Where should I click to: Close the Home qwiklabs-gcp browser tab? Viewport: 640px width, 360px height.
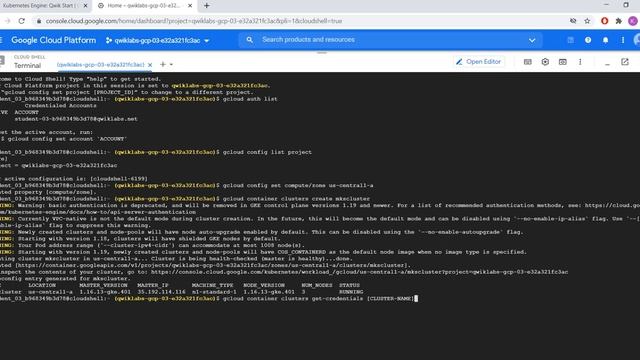coord(190,6)
